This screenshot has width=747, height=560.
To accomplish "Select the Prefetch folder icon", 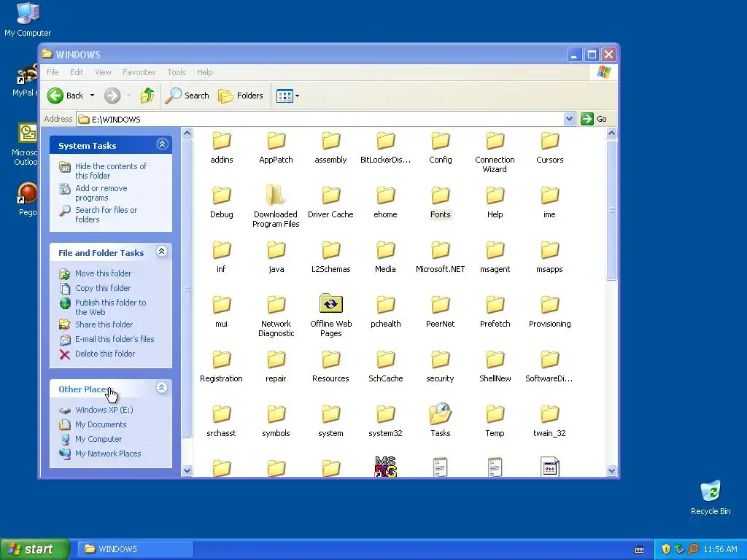I will pyautogui.click(x=495, y=306).
